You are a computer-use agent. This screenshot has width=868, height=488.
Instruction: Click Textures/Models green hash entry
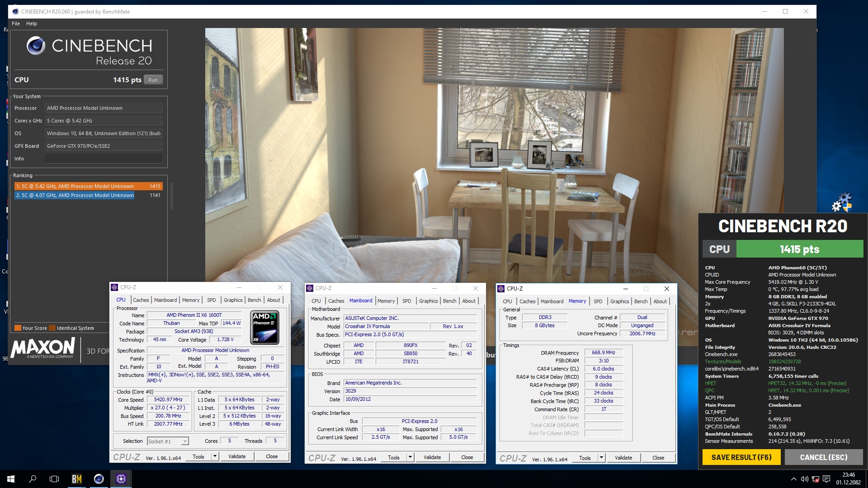click(784, 362)
